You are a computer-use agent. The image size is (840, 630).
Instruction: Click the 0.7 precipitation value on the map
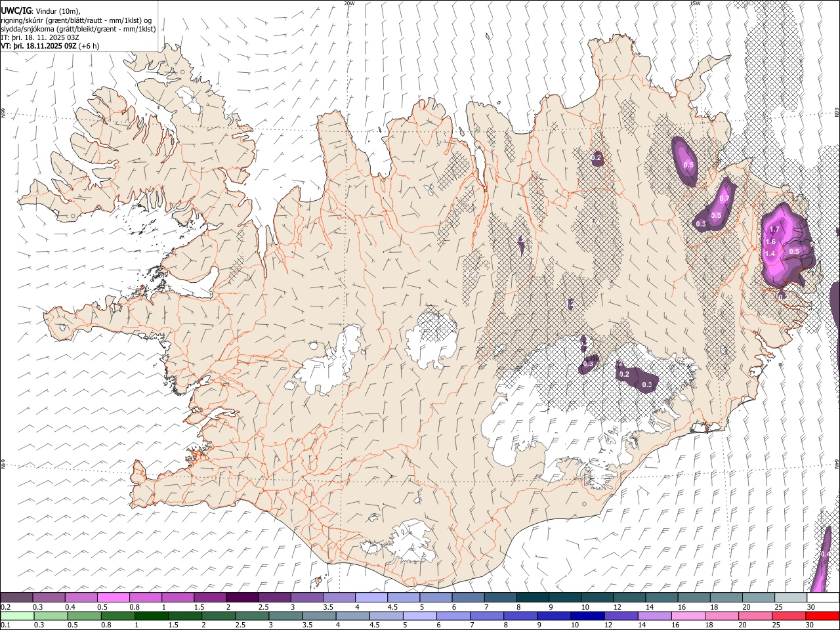point(724,199)
